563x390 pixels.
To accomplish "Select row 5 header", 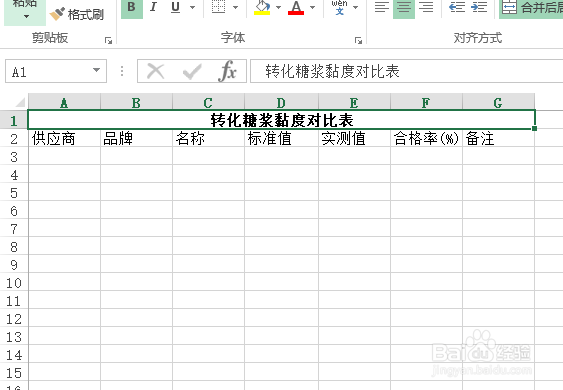I will click(14, 192).
